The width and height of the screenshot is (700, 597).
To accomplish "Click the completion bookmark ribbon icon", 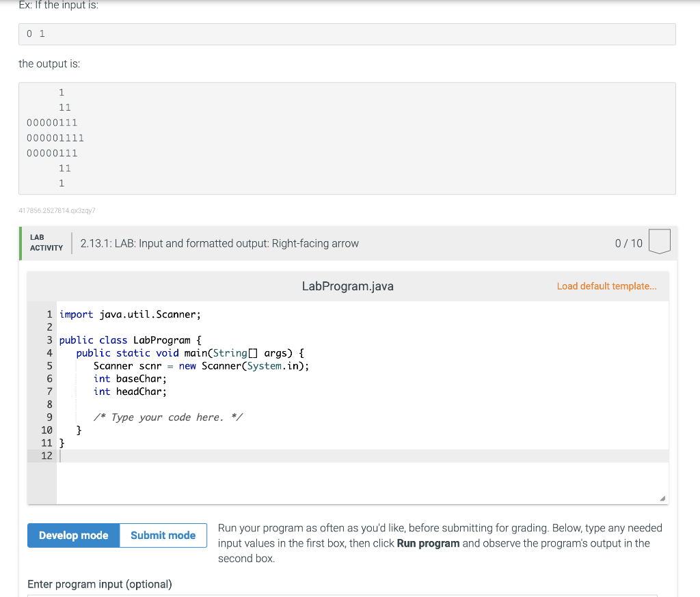I will [659, 241].
